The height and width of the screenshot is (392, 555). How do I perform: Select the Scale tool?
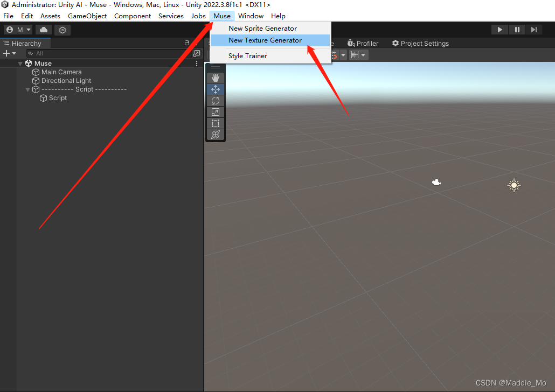pos(215,112)
